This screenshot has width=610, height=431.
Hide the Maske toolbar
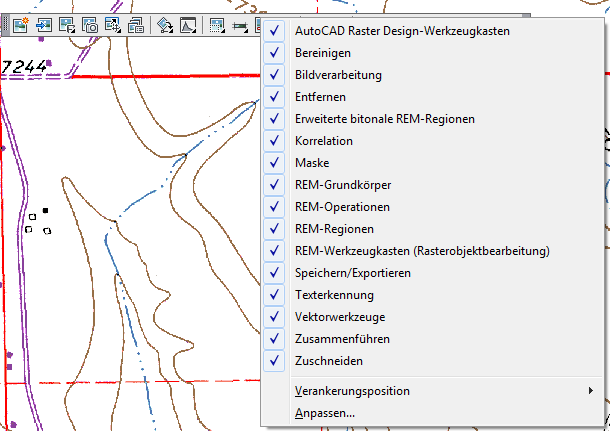point(432,163)
